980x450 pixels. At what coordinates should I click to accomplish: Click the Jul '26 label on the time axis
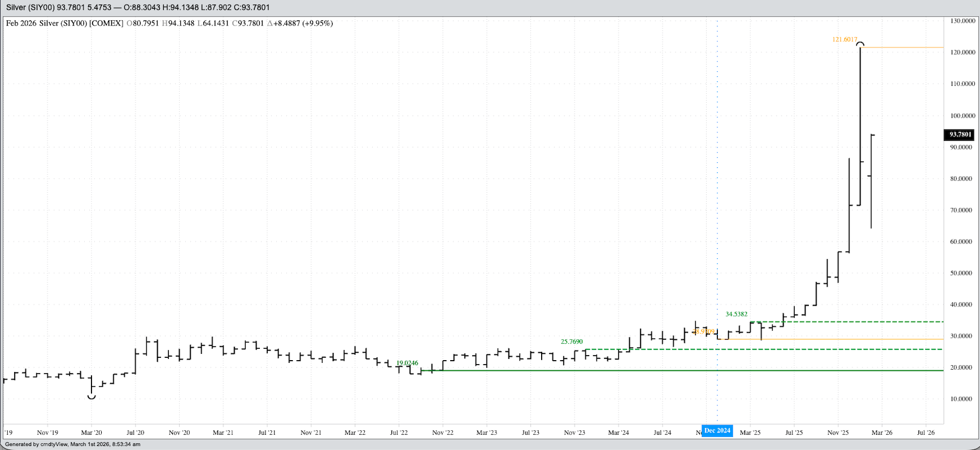[x=926, y=432]
